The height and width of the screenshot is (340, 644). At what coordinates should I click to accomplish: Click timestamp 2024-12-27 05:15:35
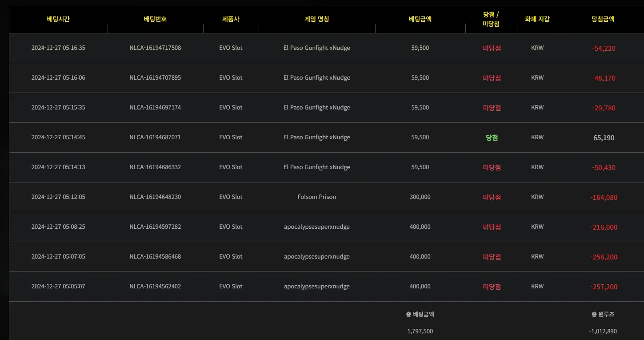58,108
